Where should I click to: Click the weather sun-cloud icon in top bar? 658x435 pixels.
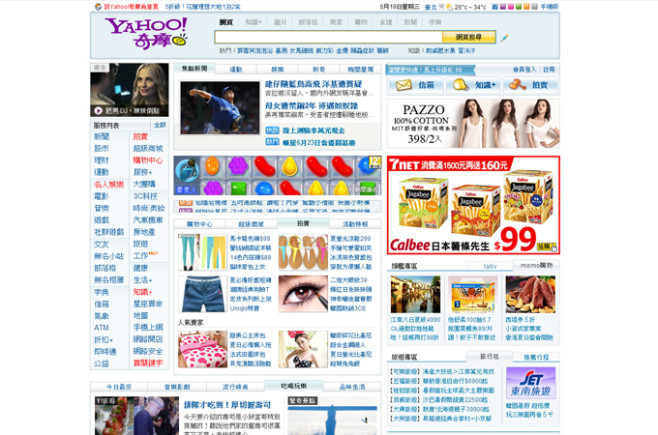(x=449, y=7)
